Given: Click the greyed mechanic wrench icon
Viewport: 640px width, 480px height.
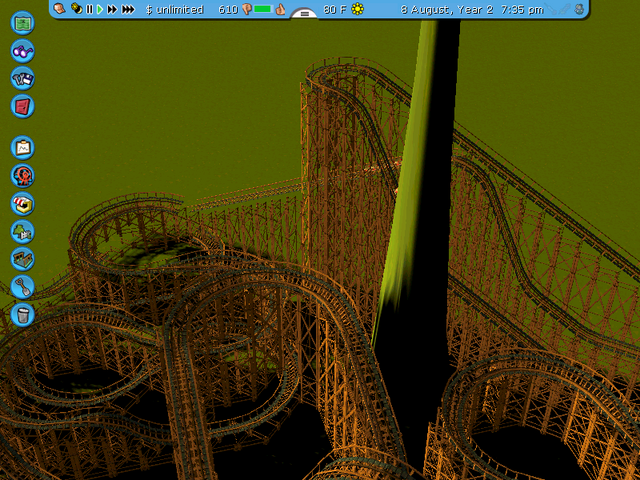Looking at the screenshot, I should (x=551, y=9).
